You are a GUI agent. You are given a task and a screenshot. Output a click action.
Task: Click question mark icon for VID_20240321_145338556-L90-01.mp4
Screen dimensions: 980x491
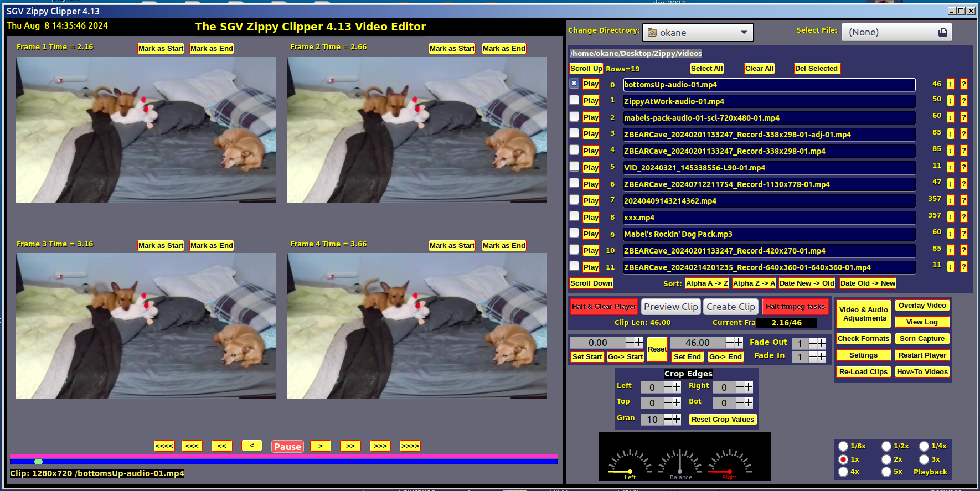tap(964, 167)
